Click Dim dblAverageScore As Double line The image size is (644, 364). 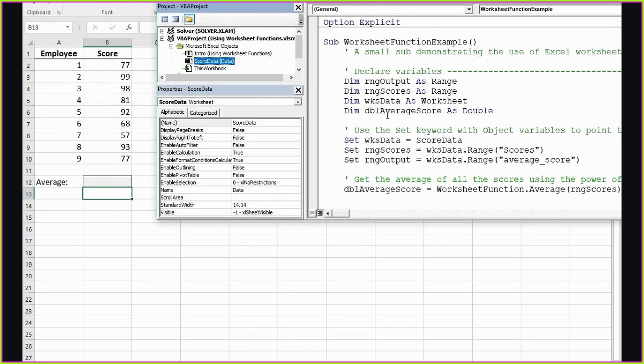coord(418,111)
